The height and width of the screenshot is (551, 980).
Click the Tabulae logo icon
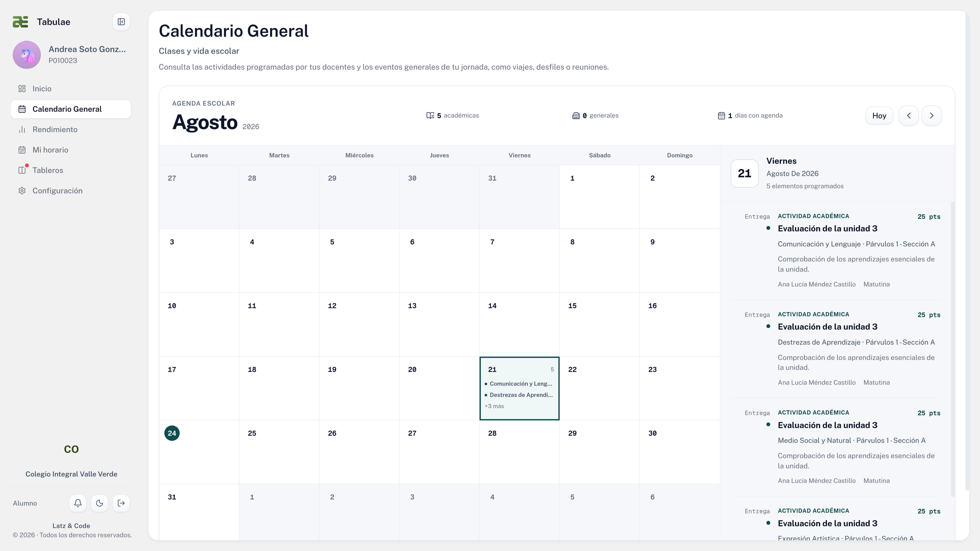(x=20, y=22)
